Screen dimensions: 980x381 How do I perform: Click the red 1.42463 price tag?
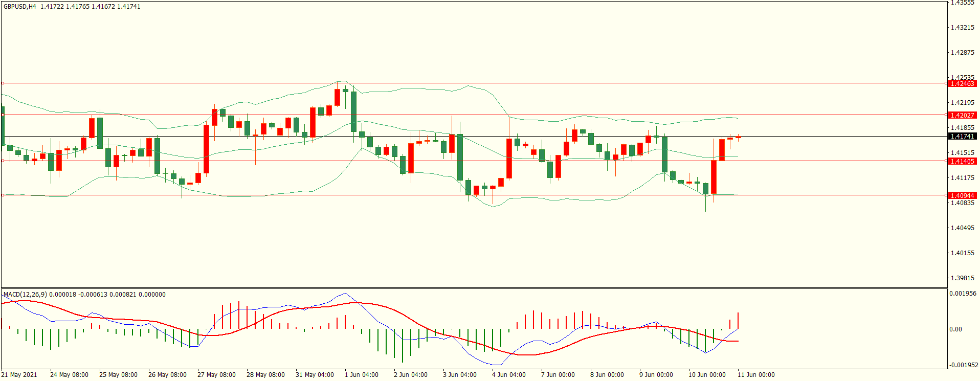[x=962, y=83]
